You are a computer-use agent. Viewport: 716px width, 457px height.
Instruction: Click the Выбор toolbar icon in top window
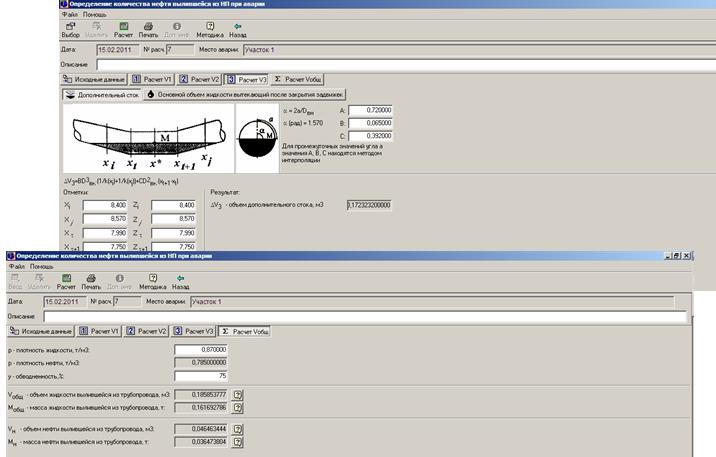(x=70, y=29)
